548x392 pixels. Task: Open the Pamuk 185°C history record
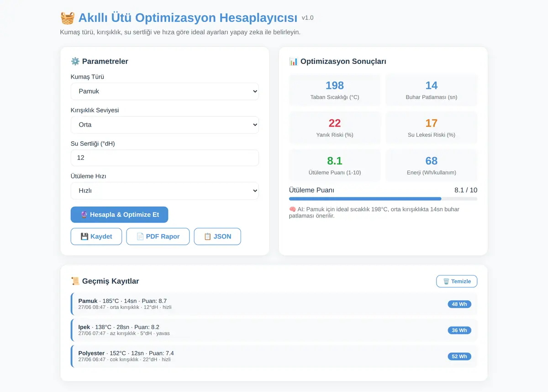[274, 304]
